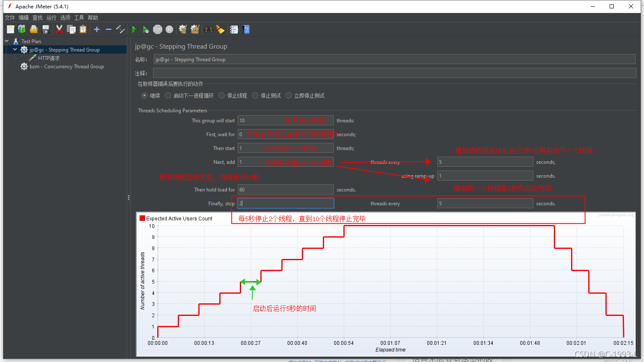Screen dimensions: 644x362
Task: Open the 工具 menu
Action: (79, 18)
